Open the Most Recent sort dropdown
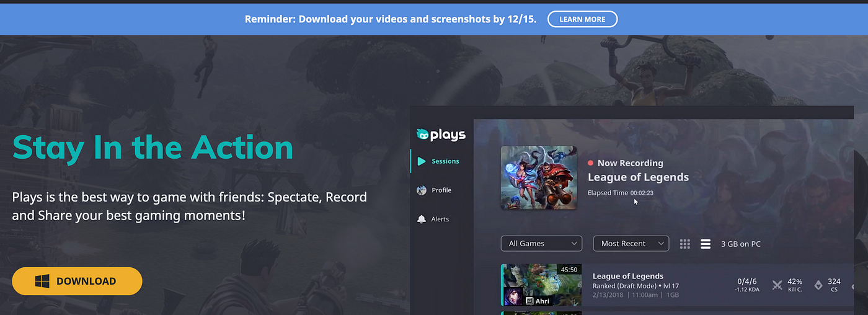This screenshot has width=868, height=315. (631, 244)
